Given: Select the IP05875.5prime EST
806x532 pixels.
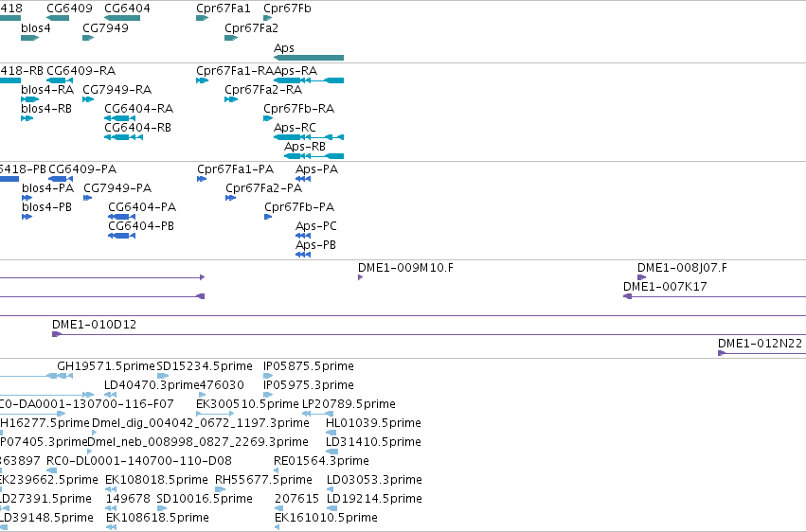Looking at the screenshot, I should [x=268, y=376].
